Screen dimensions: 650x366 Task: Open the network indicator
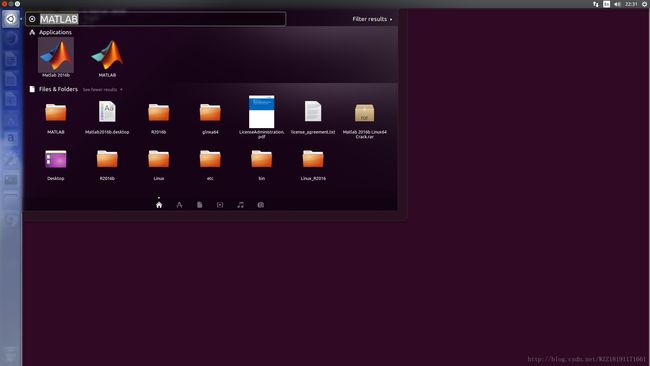click(x=596, y=4)
